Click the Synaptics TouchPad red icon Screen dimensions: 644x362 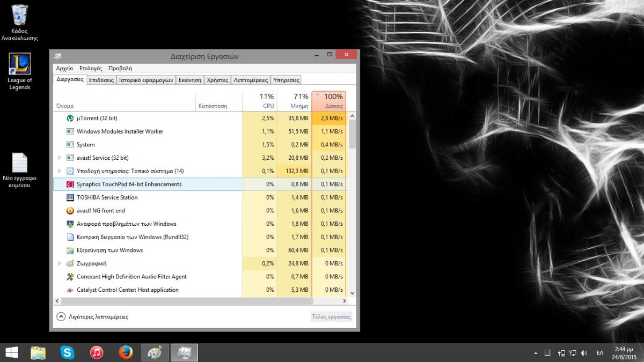pyautogui.click(x=70, y=184)
